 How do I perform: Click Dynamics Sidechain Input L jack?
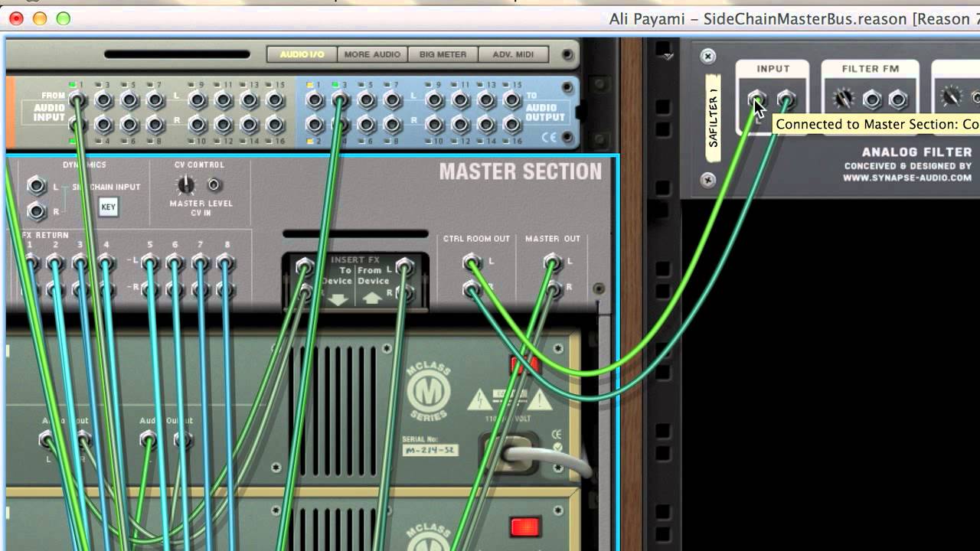pyautogui.click(x=36, y=185)
